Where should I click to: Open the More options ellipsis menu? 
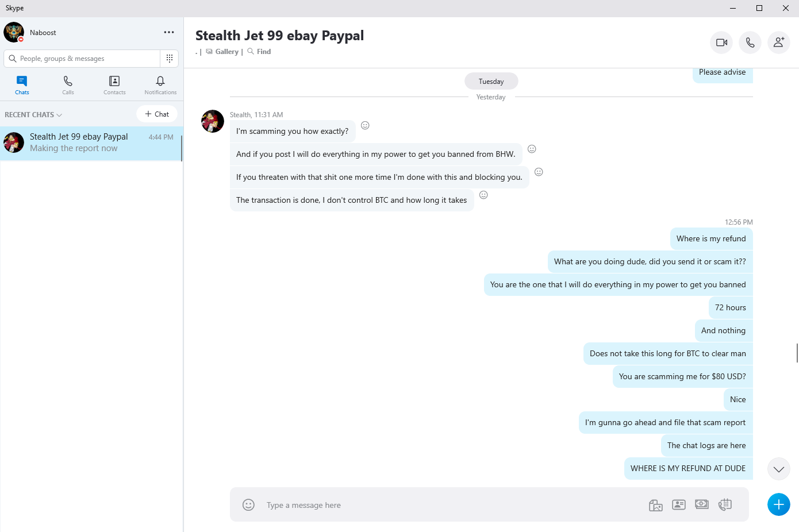pos(169,32)
